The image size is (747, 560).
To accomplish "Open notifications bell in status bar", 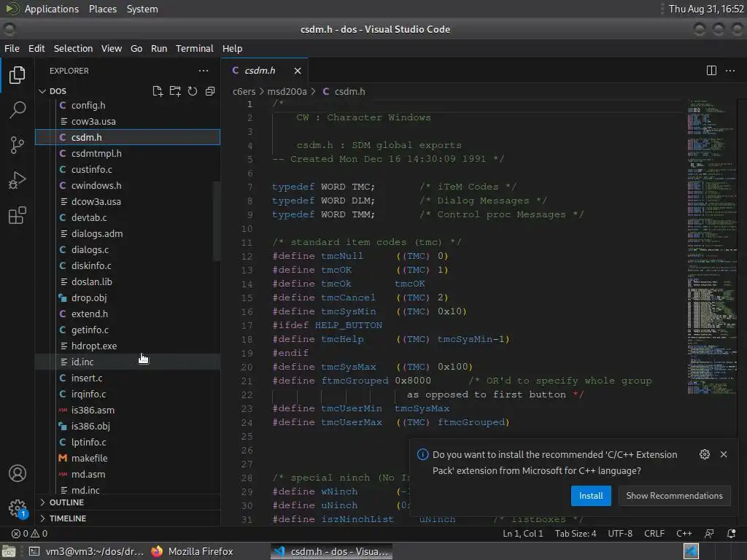I will [x=731, y=533].
